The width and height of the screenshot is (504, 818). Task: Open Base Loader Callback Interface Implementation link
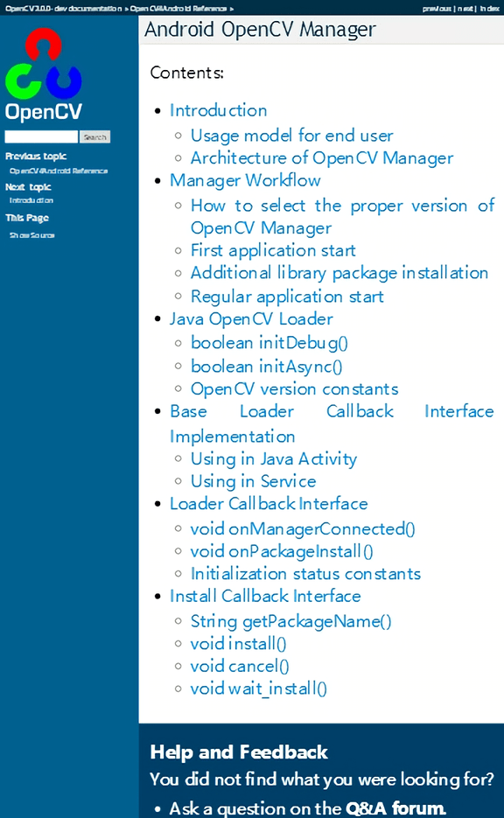coord(332,423)
